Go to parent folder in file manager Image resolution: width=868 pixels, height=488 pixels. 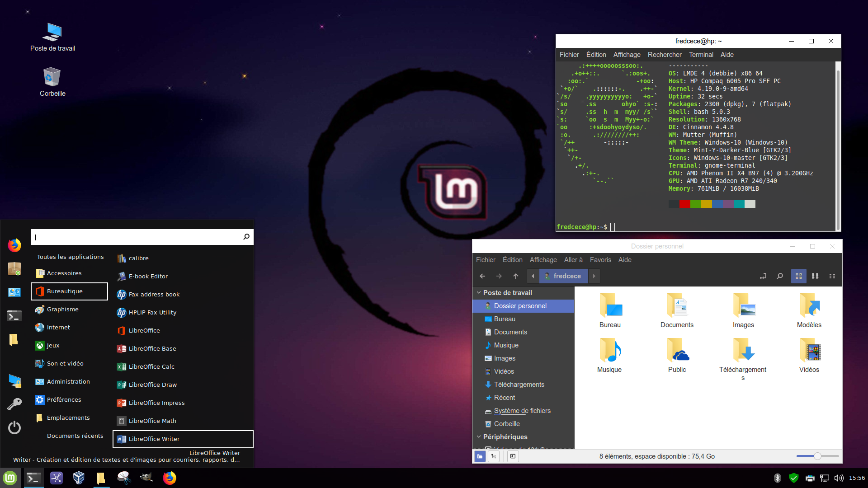[x=516, y=276]
